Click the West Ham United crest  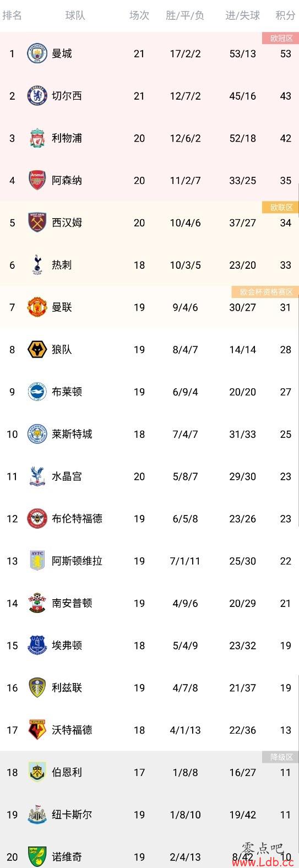(x=37, y=223)
